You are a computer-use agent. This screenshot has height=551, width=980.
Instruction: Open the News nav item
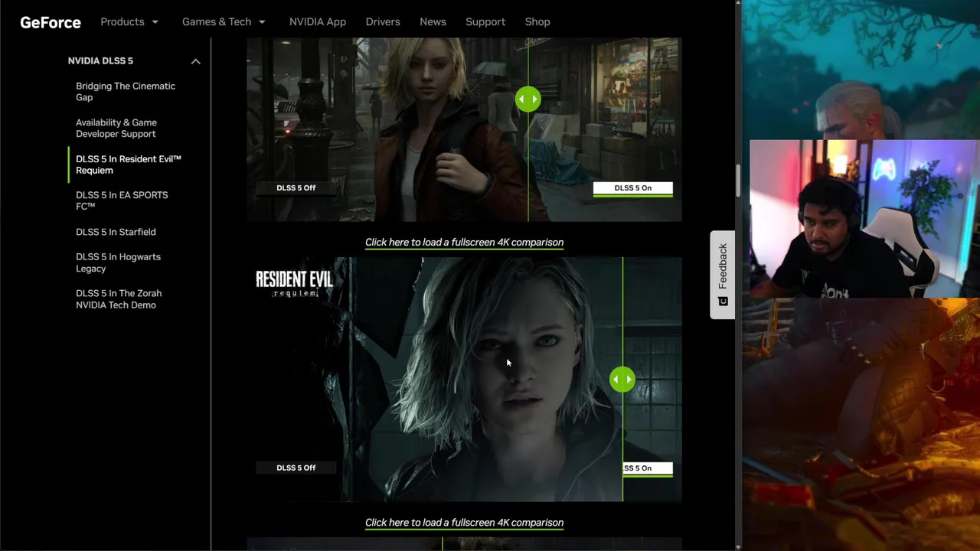pos(433,21)
